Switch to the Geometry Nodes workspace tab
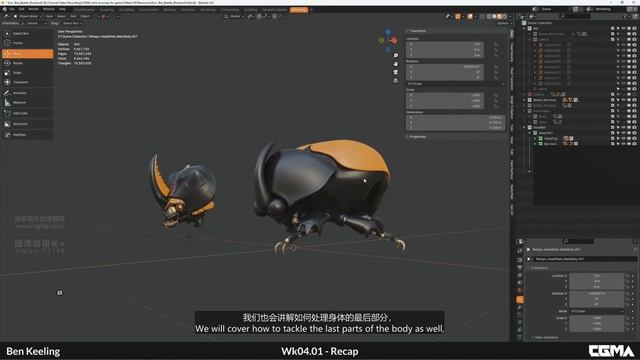The width and height of the screenshot is (640, 360). click(x=274, y=9)
